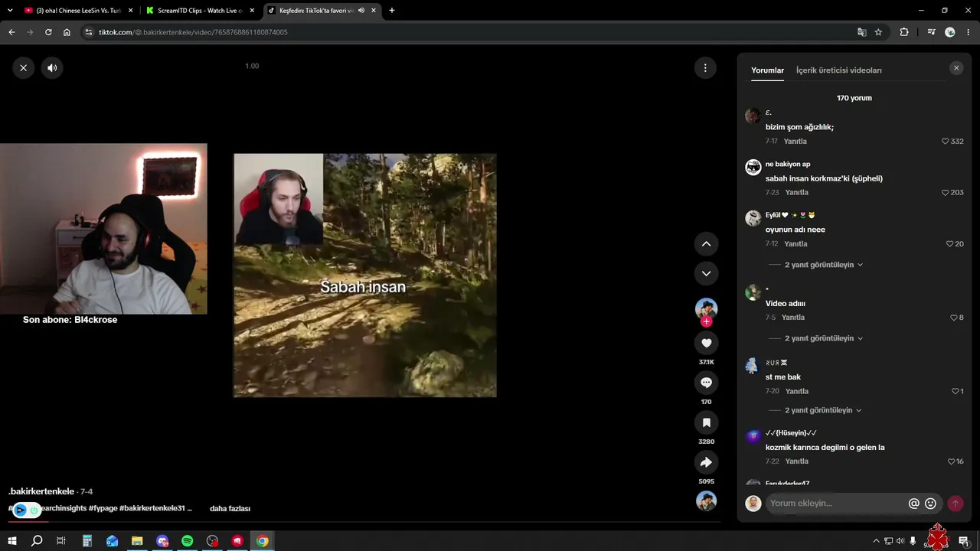Open the browser home page
The image size is (980, 551).
click(67, 32)
